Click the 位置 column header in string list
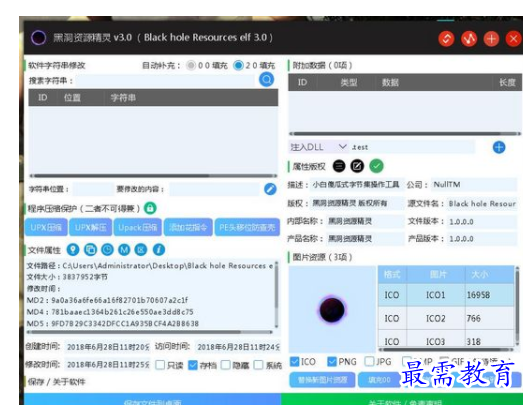 tap(72, 98)
